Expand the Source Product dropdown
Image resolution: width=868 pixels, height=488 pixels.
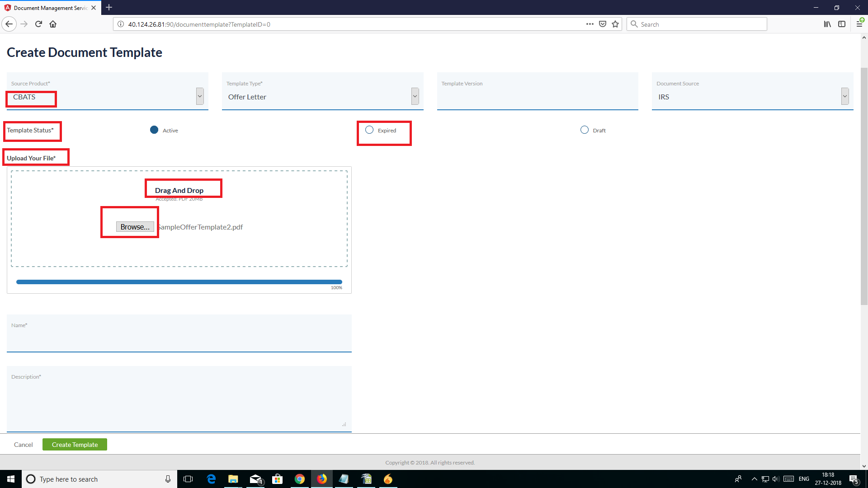pos(200,96)
